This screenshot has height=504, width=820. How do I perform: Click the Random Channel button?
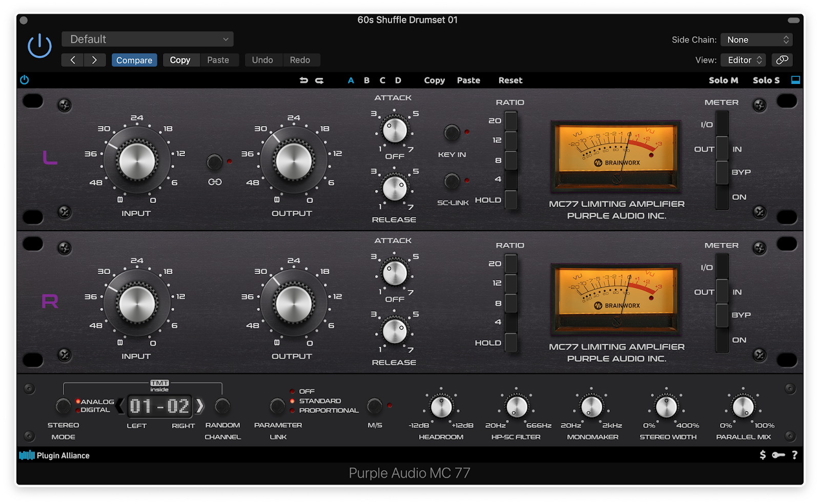[x=222, y=406]
